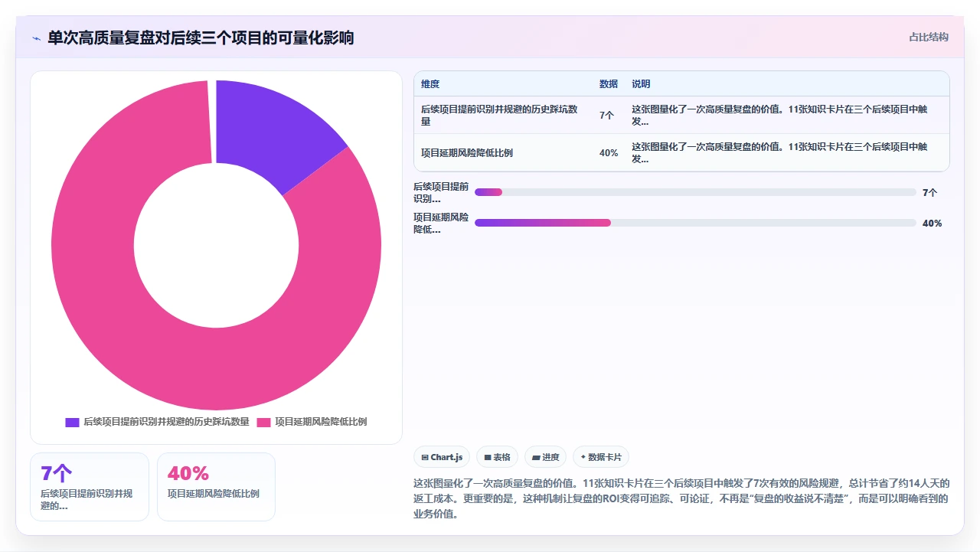This screenshot has height=552, width=980.
Task: Click the 7个 value beside the progress bar
Action: coord(929,192)
